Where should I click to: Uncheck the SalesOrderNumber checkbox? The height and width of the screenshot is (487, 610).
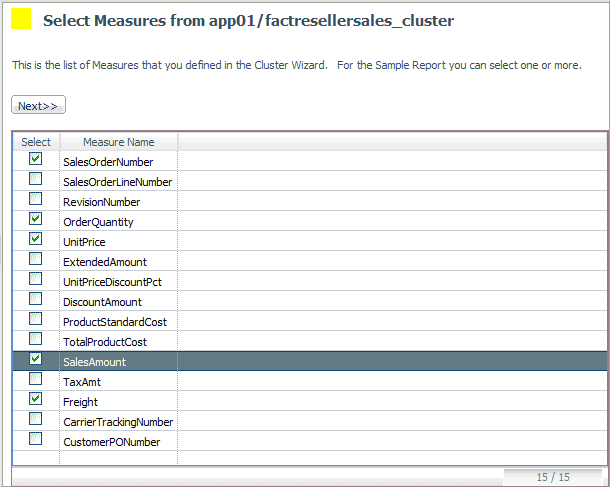(x=36, y=159)
